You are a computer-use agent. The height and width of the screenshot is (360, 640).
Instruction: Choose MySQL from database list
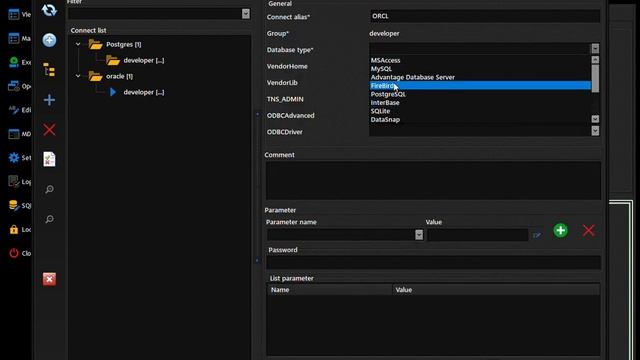click(480, 69)
